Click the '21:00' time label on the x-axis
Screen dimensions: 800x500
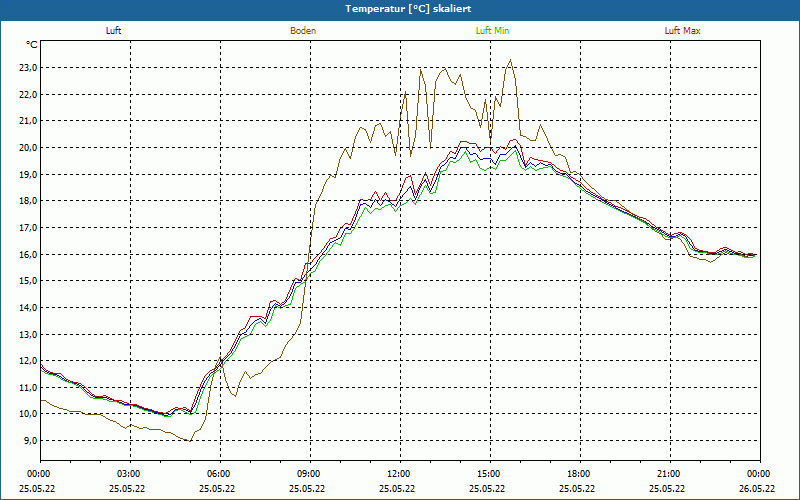point(670,474)
